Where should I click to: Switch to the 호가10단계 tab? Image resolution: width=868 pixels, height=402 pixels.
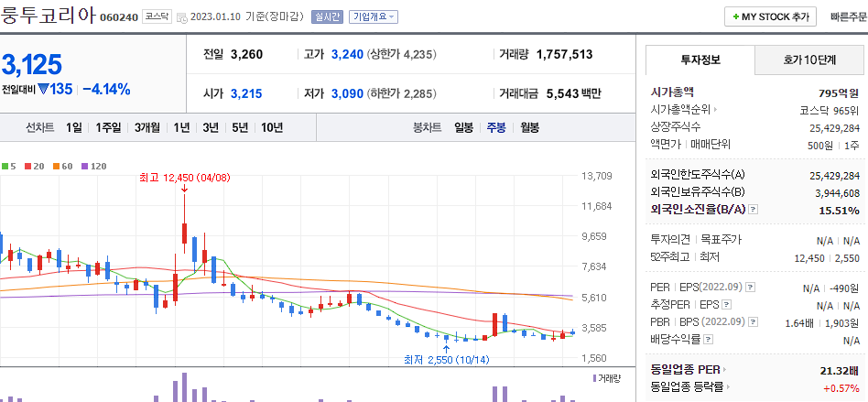click(x=810, y=60)
